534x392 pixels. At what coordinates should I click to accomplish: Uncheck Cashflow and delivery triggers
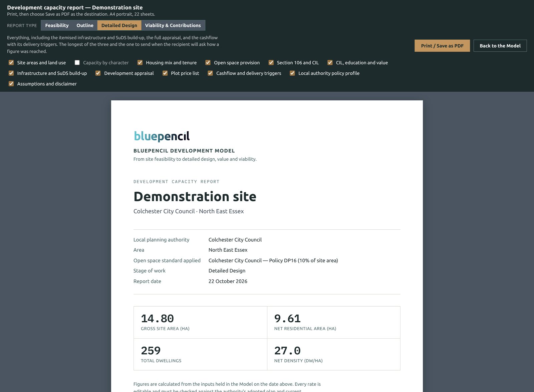tap(210, 73)
